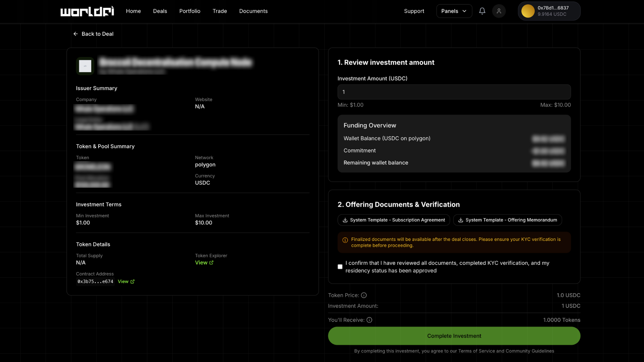Image resolution: width=644 pixels, height=362 pixels.
Task: Check the documents review confirmation checkbox
Action: click(340, 267)
